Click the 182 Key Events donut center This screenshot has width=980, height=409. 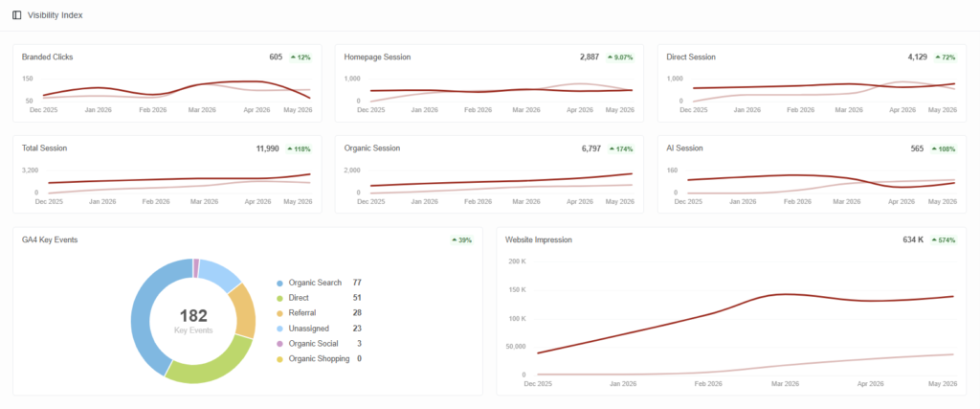193,321
